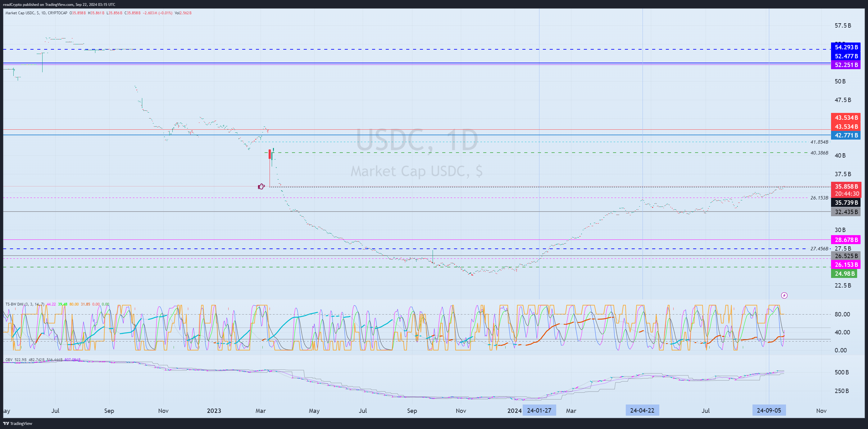Click the large red candle from March 2023
868x429 pixels.
coord(270,168)
